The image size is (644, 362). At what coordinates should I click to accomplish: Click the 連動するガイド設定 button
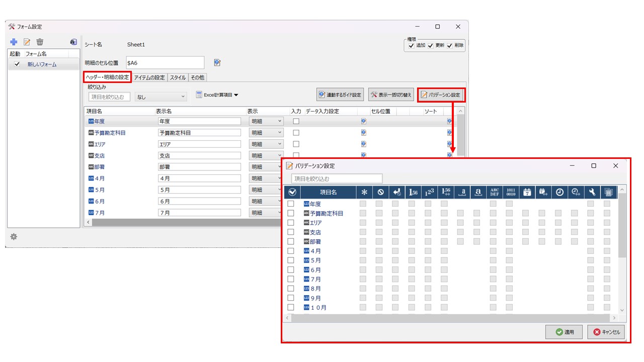pos(340,95)
